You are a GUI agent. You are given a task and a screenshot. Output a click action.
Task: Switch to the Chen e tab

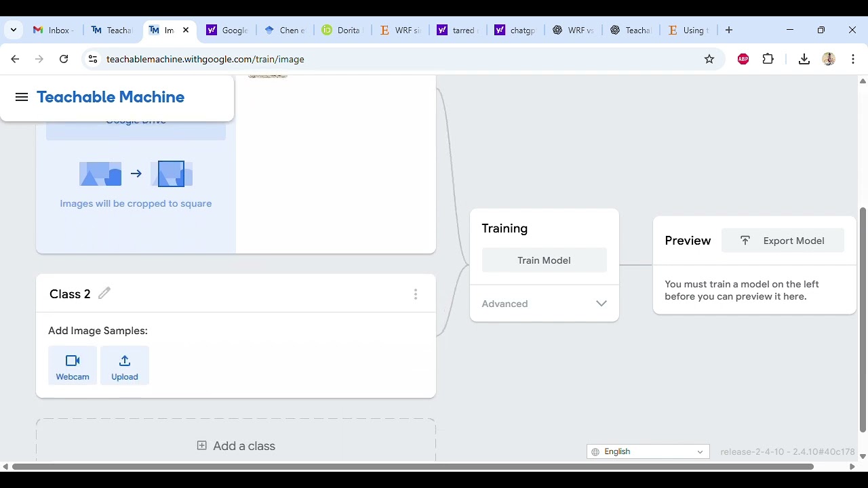pos(285,30)
